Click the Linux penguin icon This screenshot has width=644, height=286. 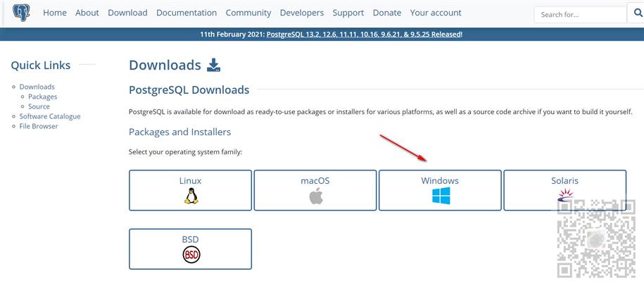[x=191, y=196]
